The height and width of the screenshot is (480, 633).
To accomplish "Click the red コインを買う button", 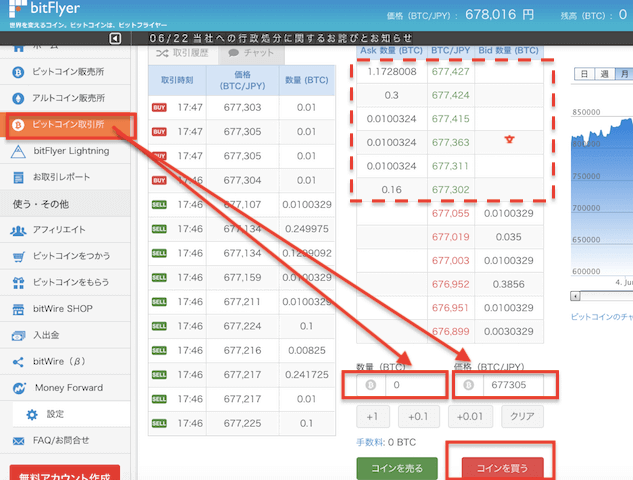I will [503, 468].
